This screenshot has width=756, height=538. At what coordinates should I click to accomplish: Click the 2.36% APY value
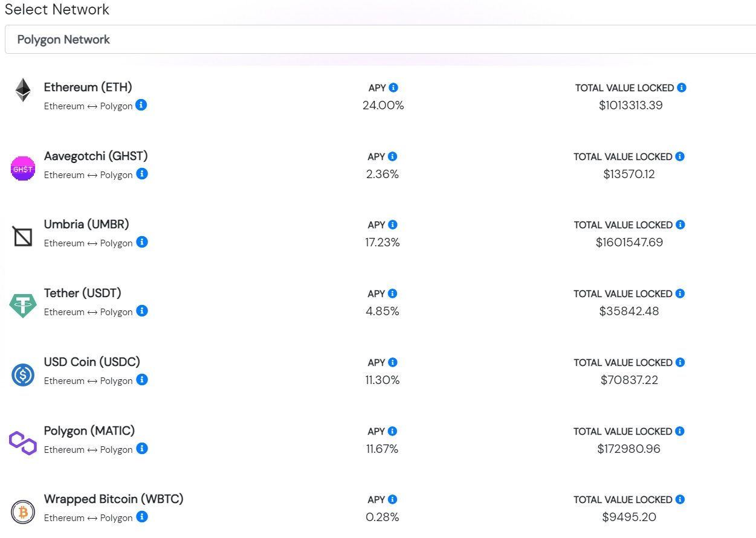(383, 175)
